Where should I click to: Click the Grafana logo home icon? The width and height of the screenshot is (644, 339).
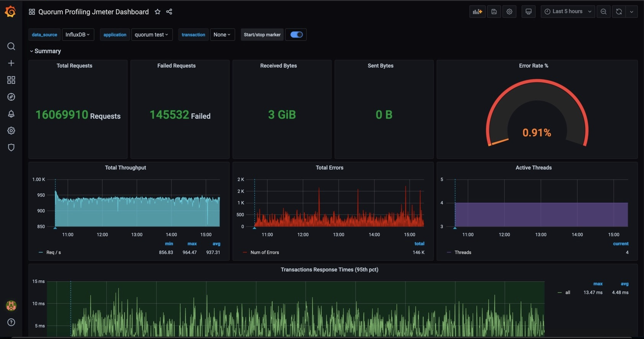tap(10, 12)
